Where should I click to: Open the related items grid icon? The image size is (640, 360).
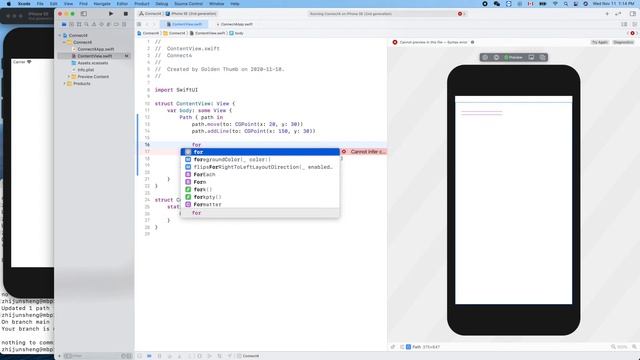(x=139, y=24)
